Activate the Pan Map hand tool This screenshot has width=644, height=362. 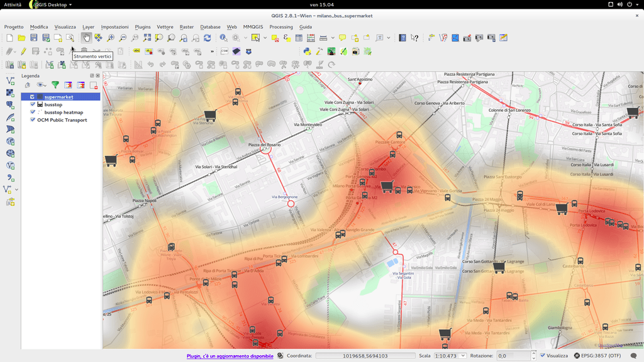click(86, 38)
